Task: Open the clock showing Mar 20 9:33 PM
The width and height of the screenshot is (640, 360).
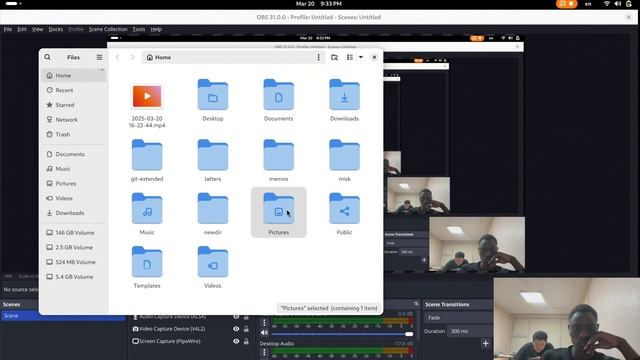Action: point(319,4)
